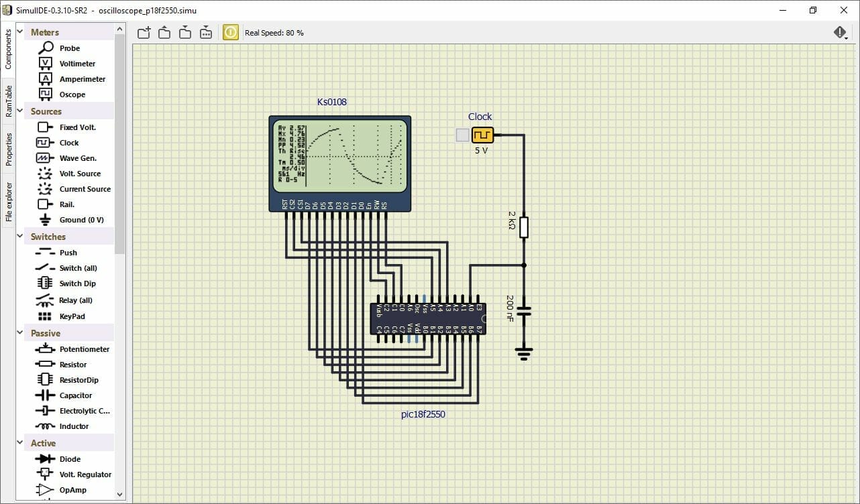Click the save circuit as icon

(206, 33)
